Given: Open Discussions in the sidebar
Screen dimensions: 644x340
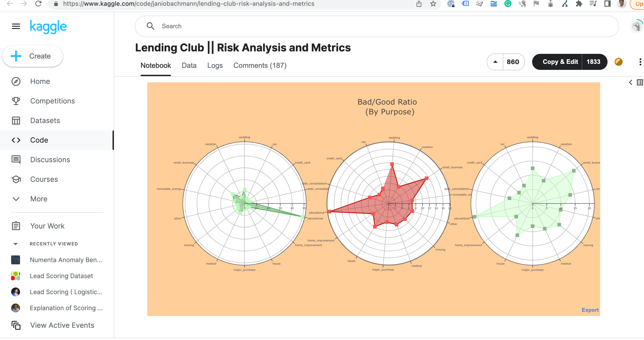Looking at the screenshot, I should click(50, 160).
